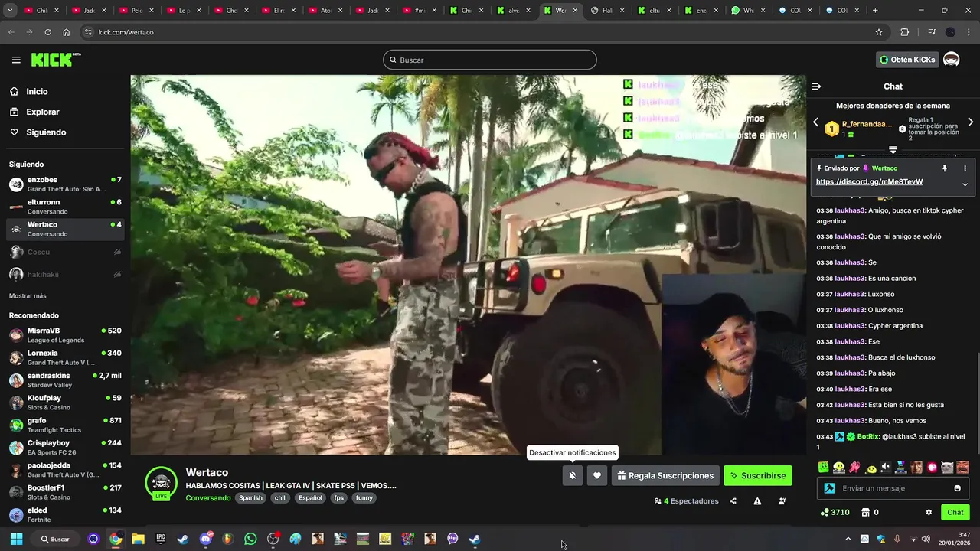
Task: Open the hamburger sidebar menu
Action: click(16, 60)
